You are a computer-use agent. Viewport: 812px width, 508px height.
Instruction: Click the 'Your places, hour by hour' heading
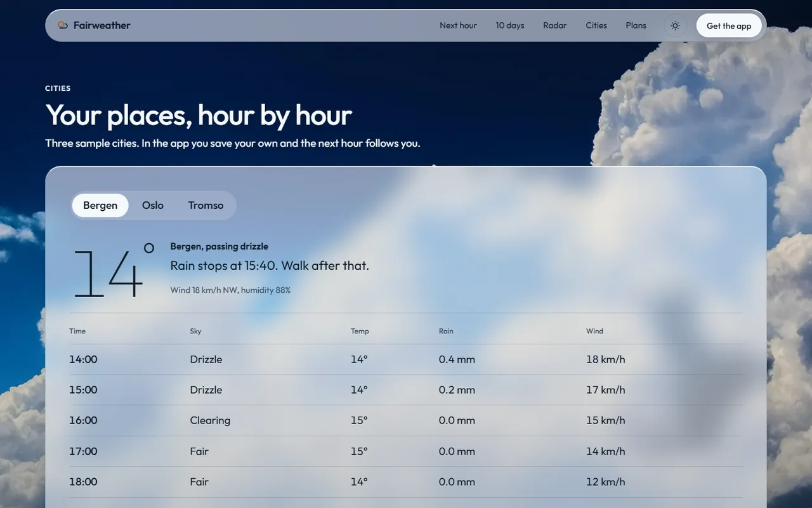[x=199, y=116]
